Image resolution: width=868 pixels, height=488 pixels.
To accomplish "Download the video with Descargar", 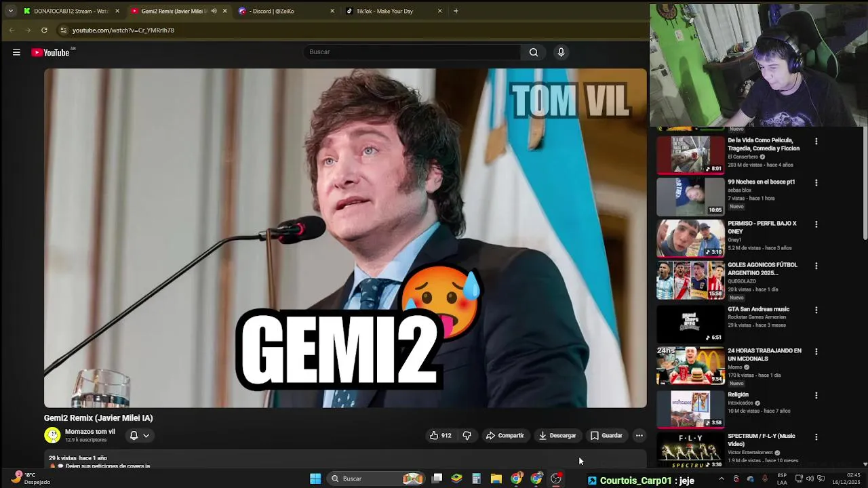I will coord(557,436).
